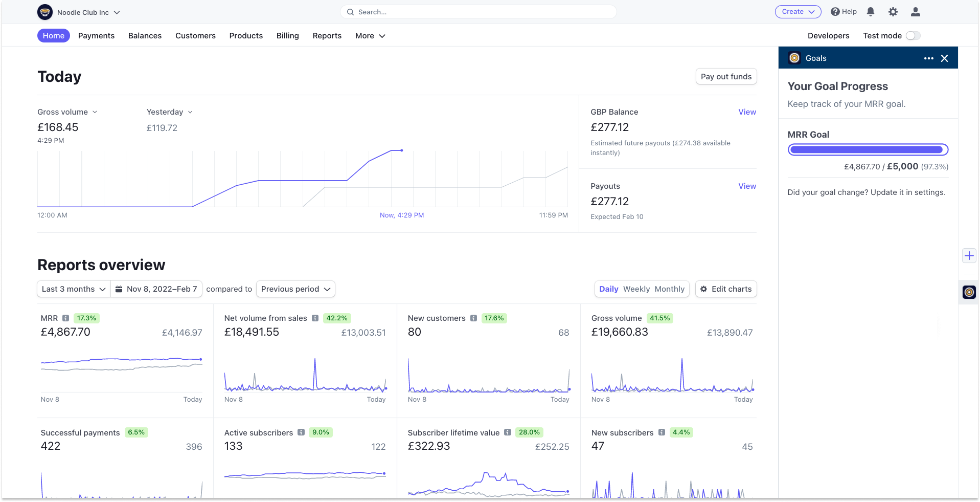The width and height of the screenshot is (980, 502).
Task: Click the Pay out funds button
Action: coord(726,76)
